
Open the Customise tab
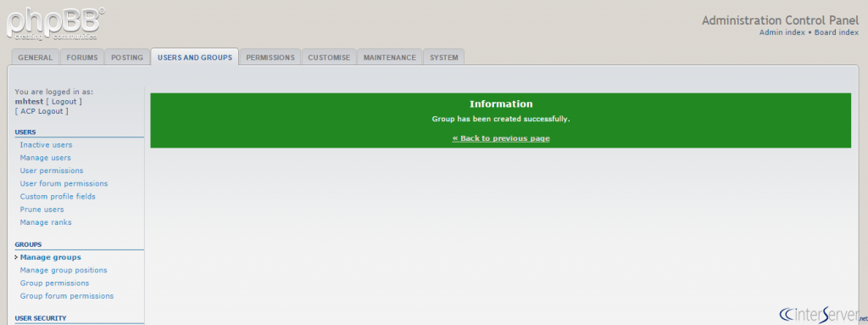[x=329, y=57]
